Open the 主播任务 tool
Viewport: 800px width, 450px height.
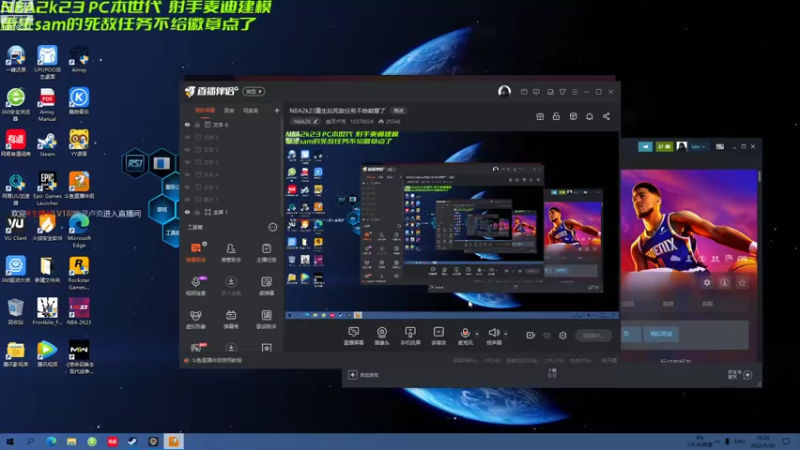pos(266,253)
